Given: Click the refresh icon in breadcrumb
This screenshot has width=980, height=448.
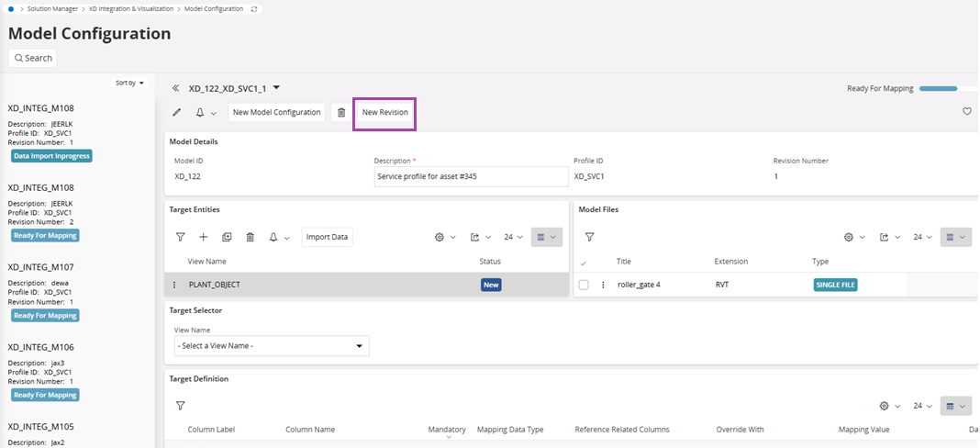Looking at the screenshot, I should [x=255, y=8].
